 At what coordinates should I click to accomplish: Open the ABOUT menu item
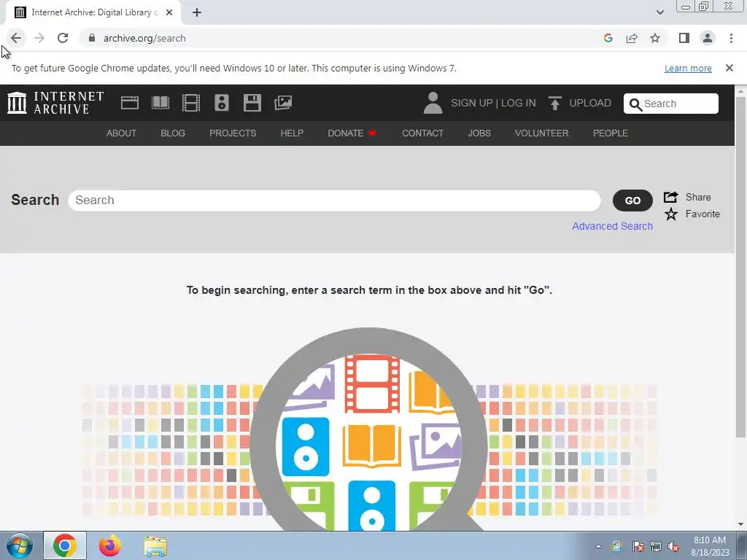click(122, 133)
